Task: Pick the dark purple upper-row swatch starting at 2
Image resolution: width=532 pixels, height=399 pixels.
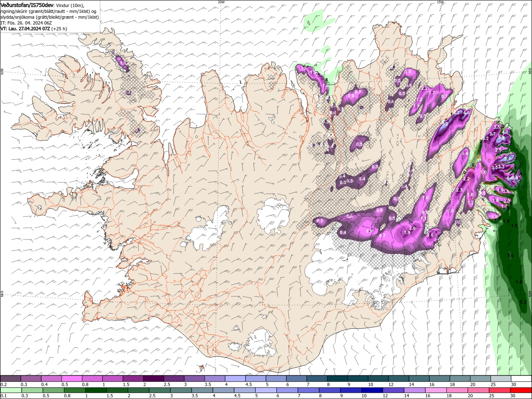Action: [153, 379]
